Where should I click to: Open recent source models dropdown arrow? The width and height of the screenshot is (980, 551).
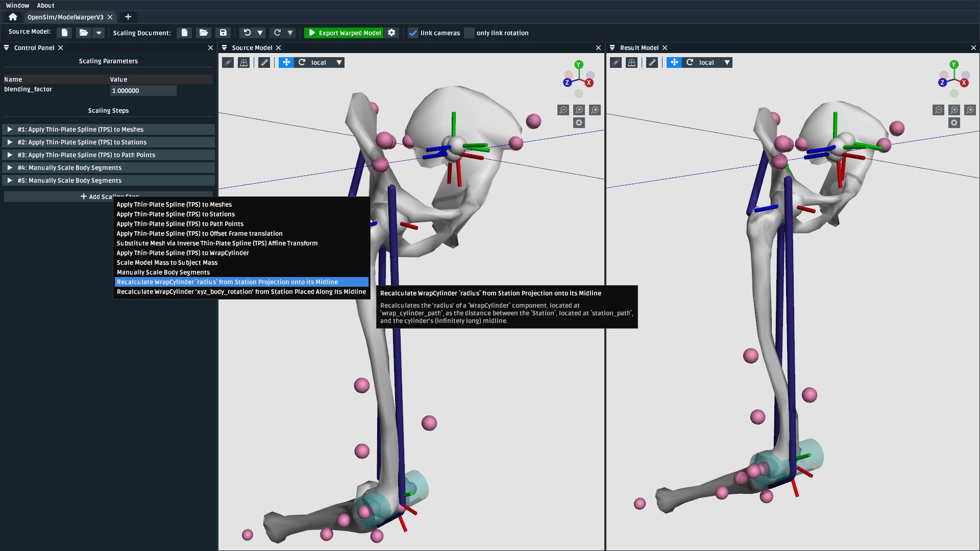99,33
